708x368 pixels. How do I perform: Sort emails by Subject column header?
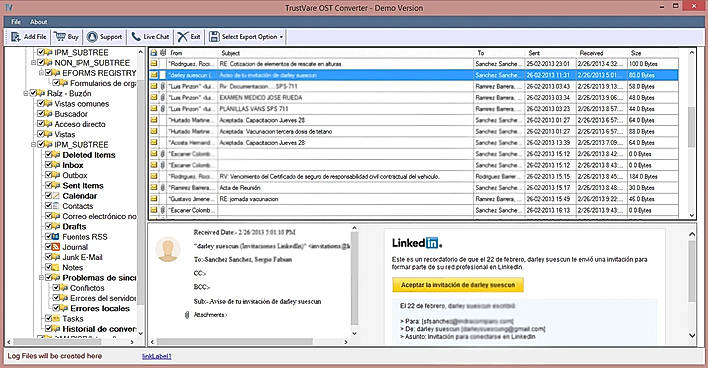[345, 53]
